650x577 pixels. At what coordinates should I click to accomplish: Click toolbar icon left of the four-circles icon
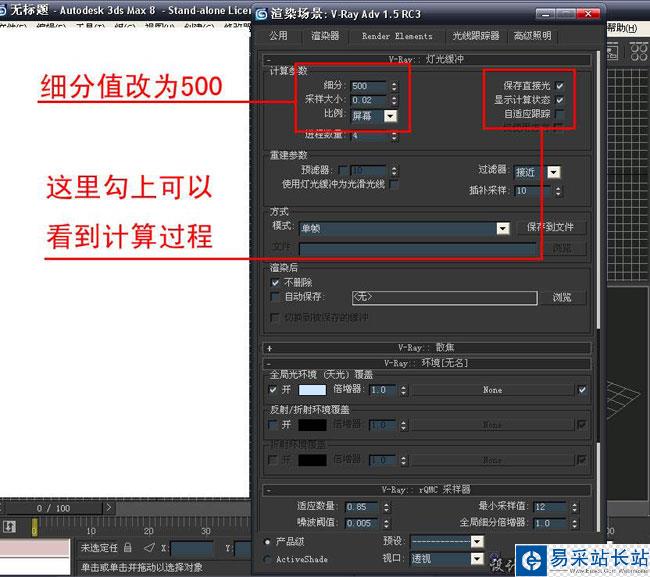coord(613,52)
